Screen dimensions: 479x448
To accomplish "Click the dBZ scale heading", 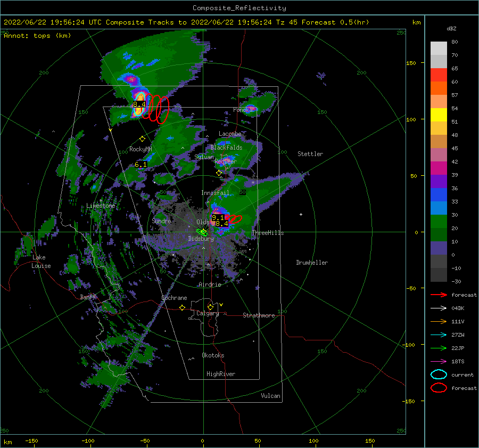I will 451,29.
